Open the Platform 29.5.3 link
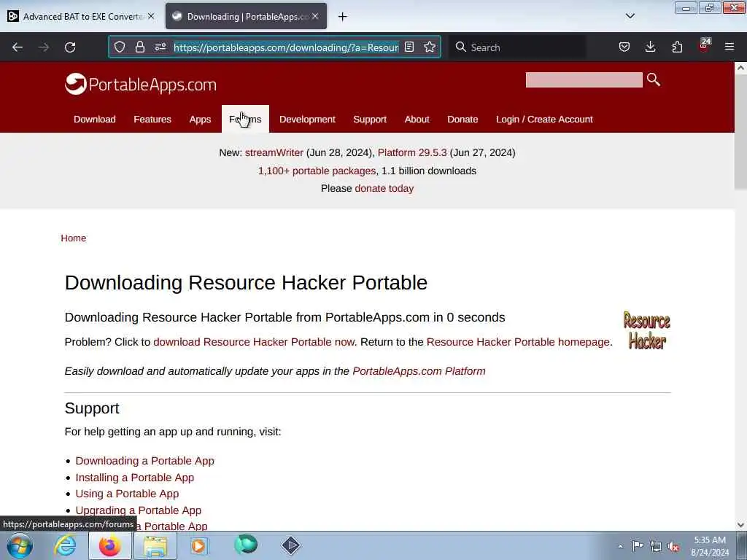Viewport: 747px width, 560px height. (412, 153)
